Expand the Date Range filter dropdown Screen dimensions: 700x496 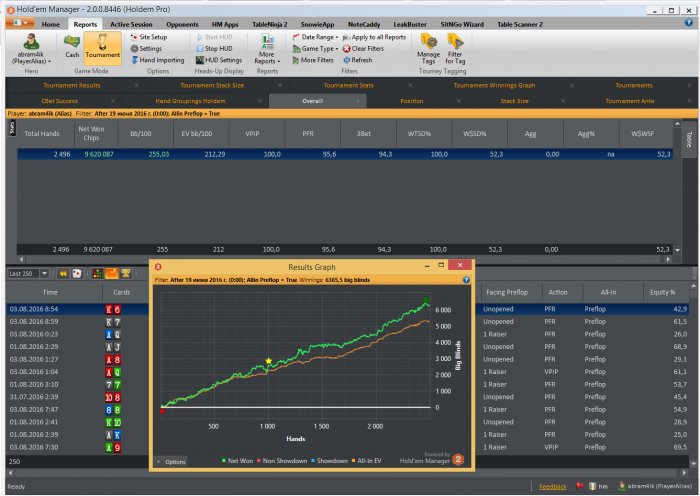point(316,37)
